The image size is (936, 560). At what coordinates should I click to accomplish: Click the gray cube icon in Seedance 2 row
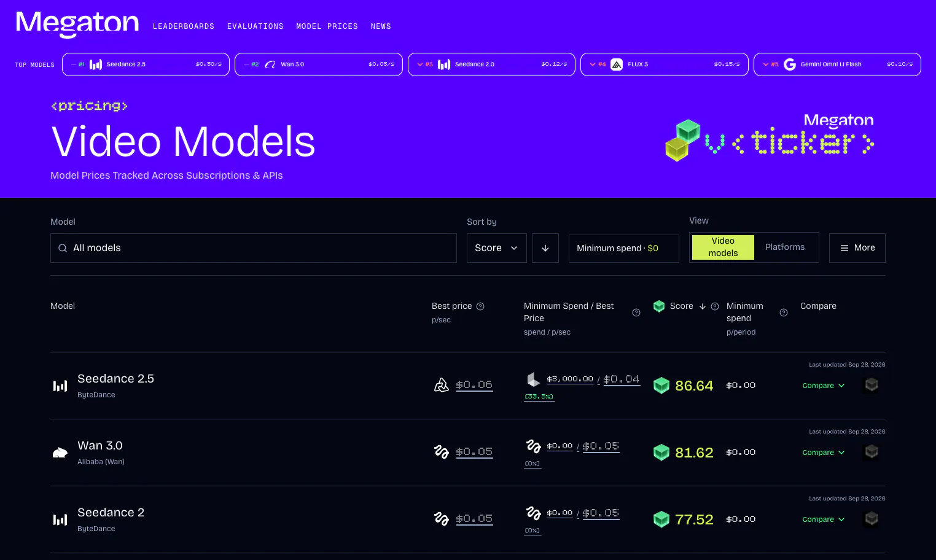tap(872, 519)
